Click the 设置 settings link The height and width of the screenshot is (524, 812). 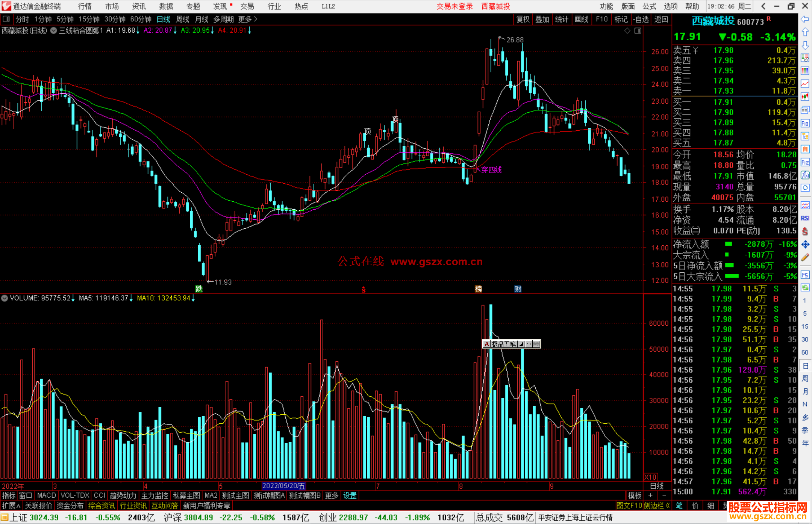click(350, 495)
